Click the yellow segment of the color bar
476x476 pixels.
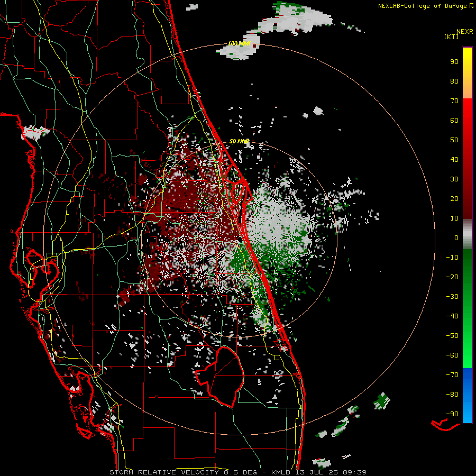coord(467,73)
